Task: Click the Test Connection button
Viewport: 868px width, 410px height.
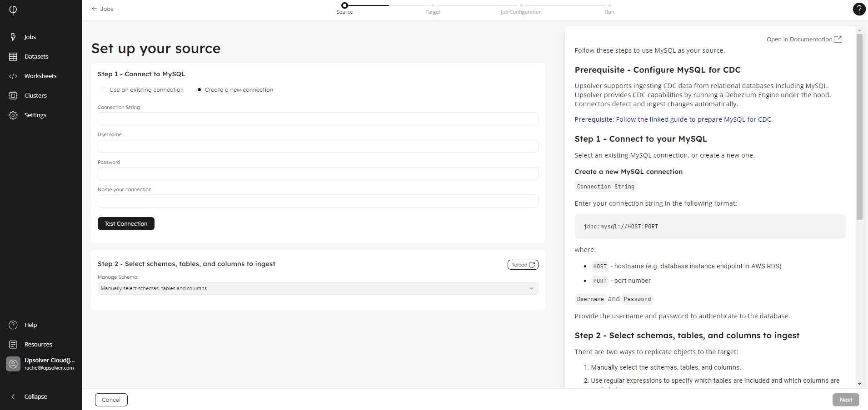Action: pos(126,224)
